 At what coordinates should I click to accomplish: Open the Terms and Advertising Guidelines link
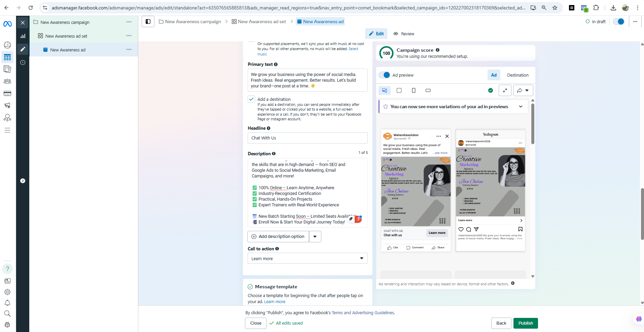pyautogui.click(x=363, y=313)
